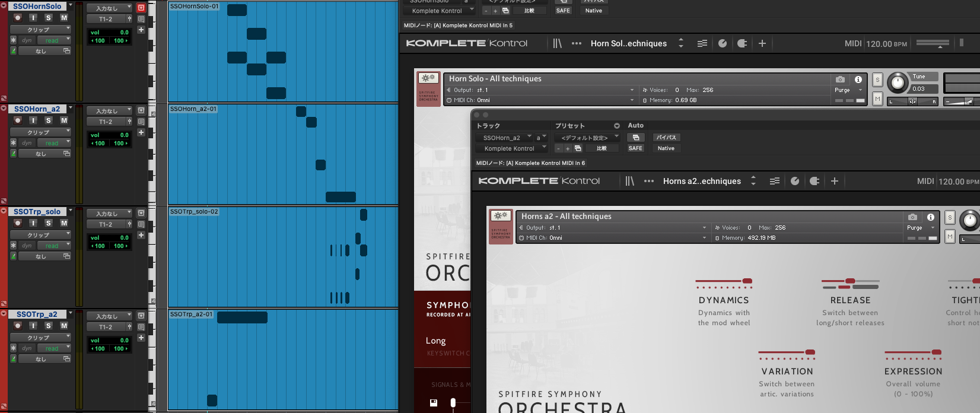Open browser icon in Horns a2 Komplete Kontrol
The image size is (980, 413).
click(x=629, y=181)
